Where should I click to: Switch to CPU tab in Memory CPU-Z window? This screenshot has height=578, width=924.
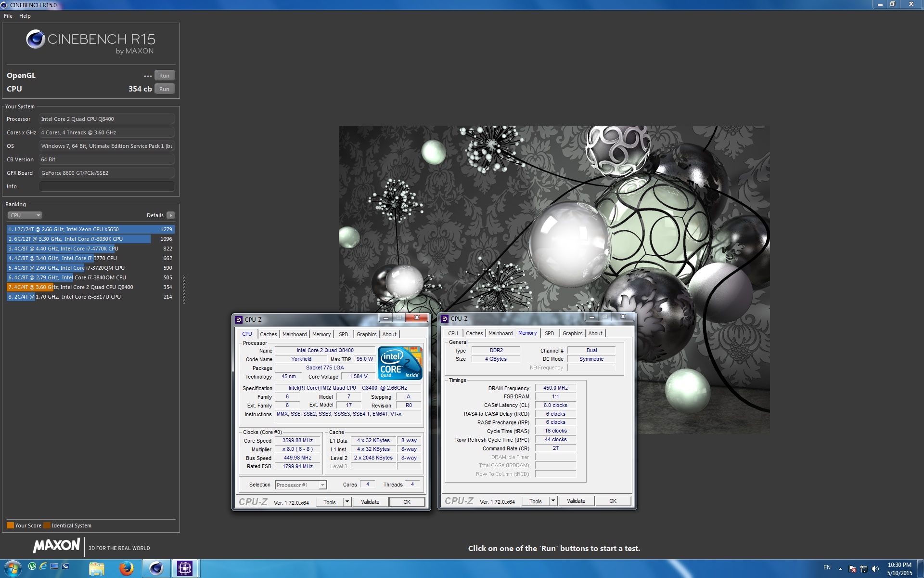(453, 333)
